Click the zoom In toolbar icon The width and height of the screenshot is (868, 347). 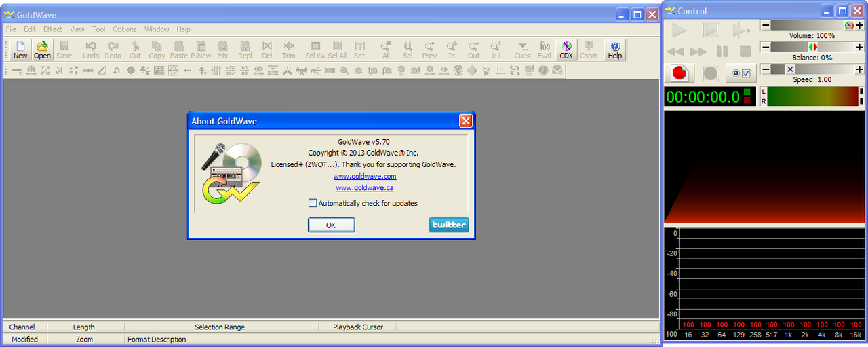[x=452, y=50]
